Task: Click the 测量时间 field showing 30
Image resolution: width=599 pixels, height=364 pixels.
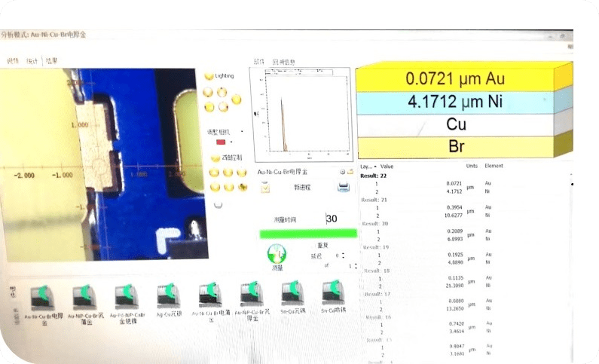Action: tap(332, 219)
